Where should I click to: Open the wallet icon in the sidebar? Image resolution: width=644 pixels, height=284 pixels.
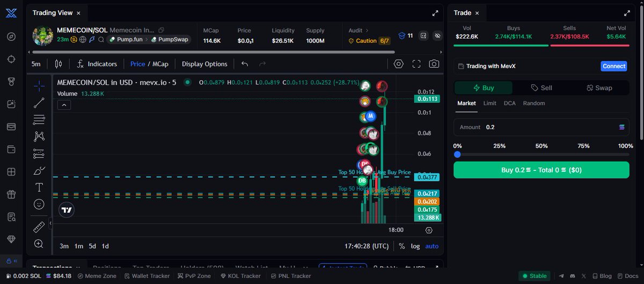pyautogui.click(x=11, y=149)
